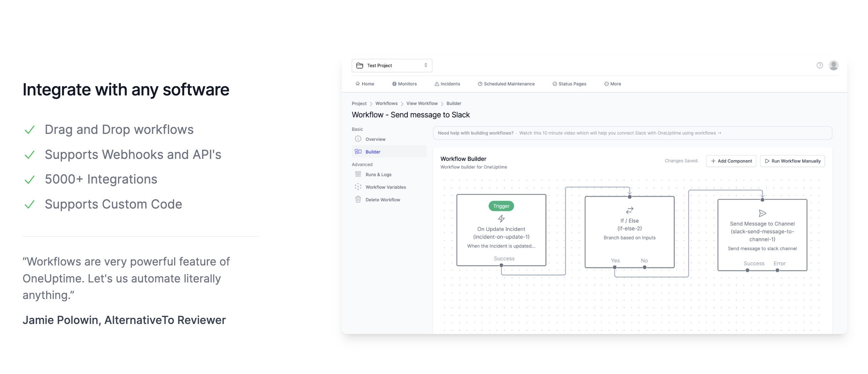Open the Test Project dropdown selector
868x374 pixels.
click(x=391, y=65)
